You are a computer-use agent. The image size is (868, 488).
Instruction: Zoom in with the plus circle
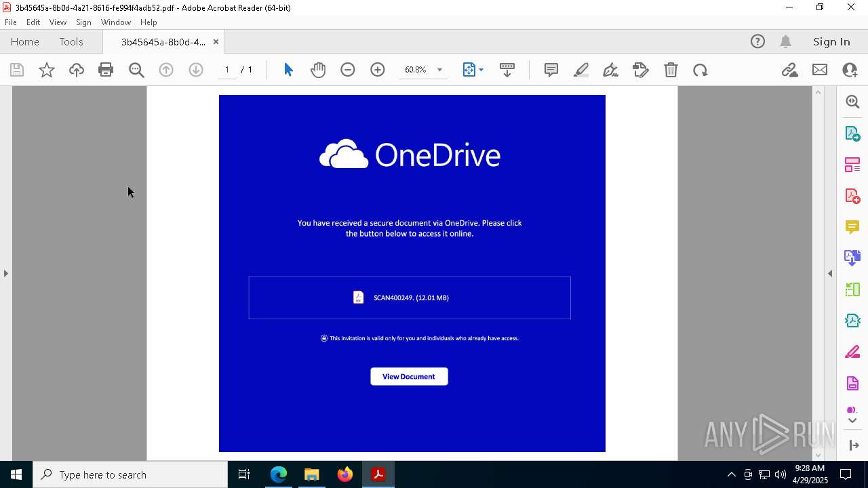coord(378,70)
